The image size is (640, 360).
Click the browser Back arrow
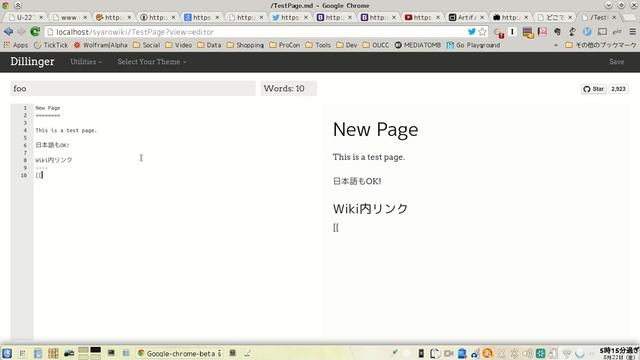coord(8,31)
